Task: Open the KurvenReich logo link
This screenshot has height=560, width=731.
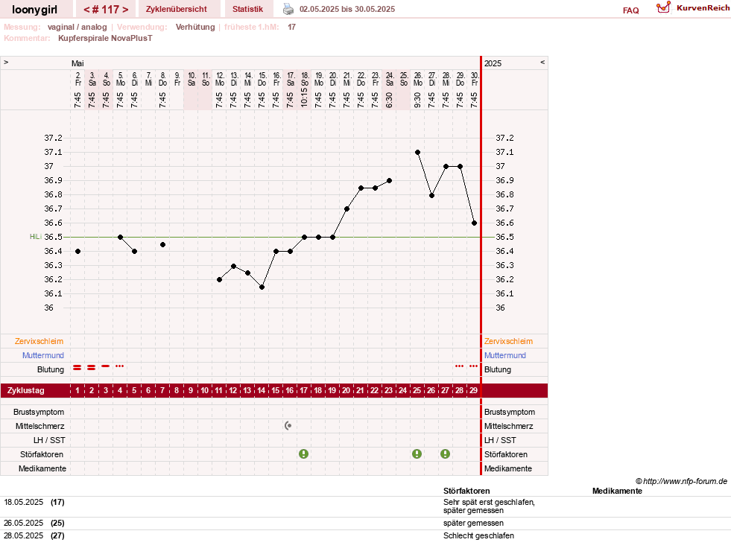Action: pyautogui.click(x=692, y=8)
